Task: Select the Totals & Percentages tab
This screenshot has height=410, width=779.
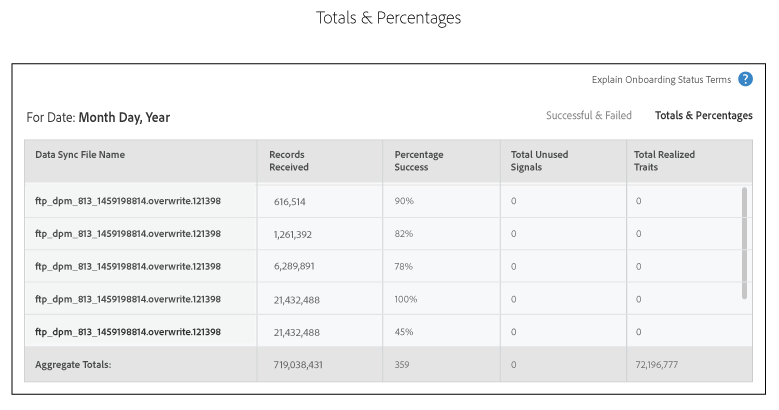Action: (703, 116)
